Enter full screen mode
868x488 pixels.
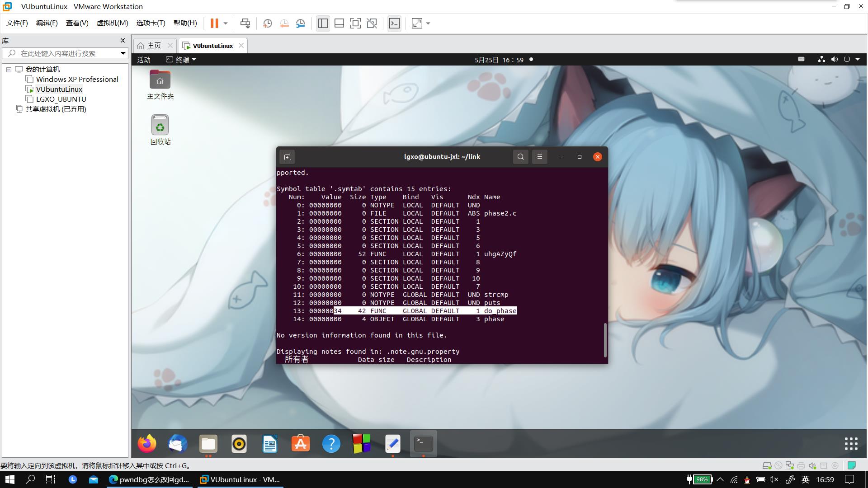[355, 23]
